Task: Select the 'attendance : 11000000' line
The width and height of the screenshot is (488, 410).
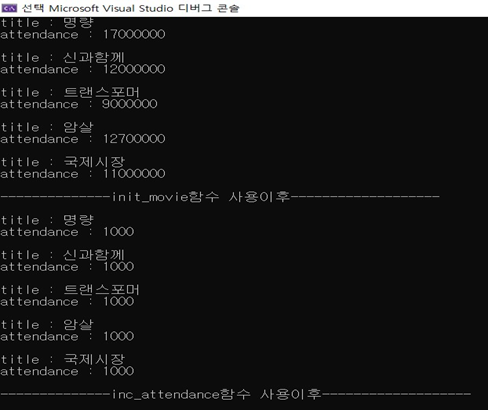Action: (83, 174)
